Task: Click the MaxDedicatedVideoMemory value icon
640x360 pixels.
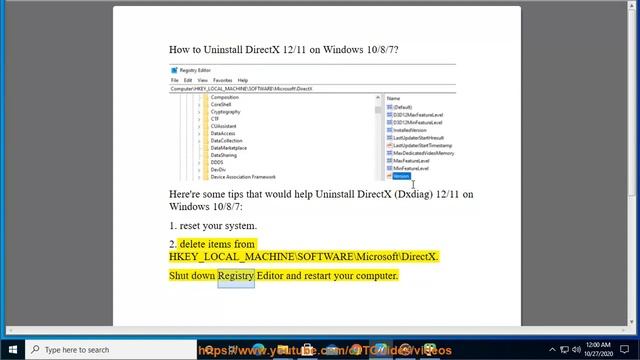Action: (389, 153)
